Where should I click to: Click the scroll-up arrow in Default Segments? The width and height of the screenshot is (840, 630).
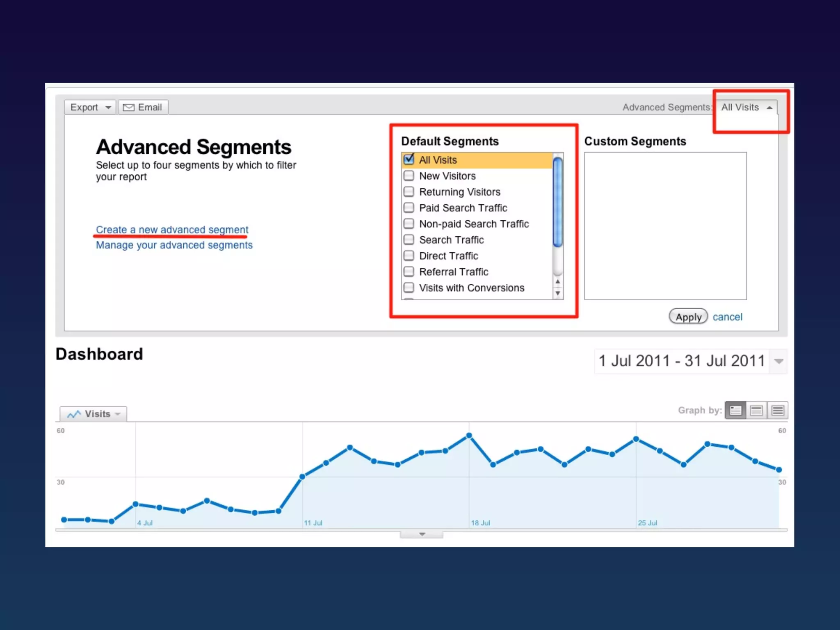[558, 282]
